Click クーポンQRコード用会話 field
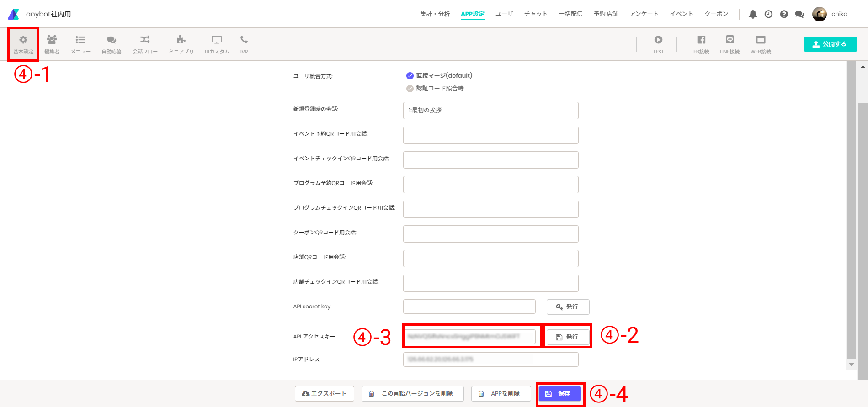This screenshot has width=868, height=407. 490,234
